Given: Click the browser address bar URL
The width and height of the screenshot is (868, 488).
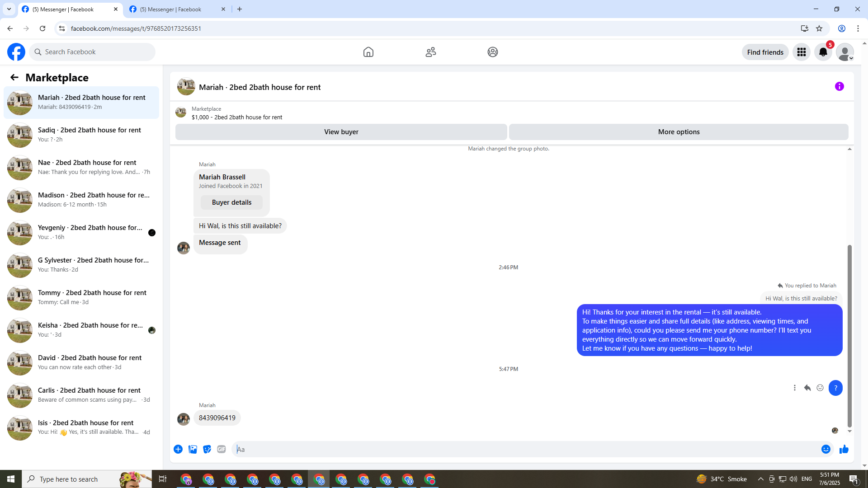Looking at the screenshot, I should (x=136, y=28).
